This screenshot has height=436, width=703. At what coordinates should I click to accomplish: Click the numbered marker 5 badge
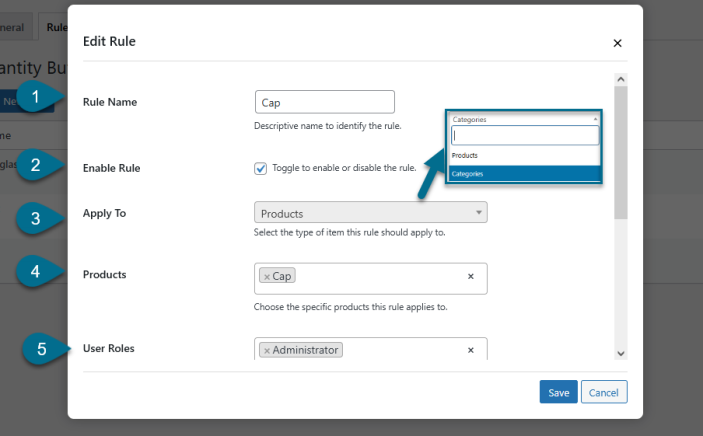pyautogui.click(x=41, y=349)
